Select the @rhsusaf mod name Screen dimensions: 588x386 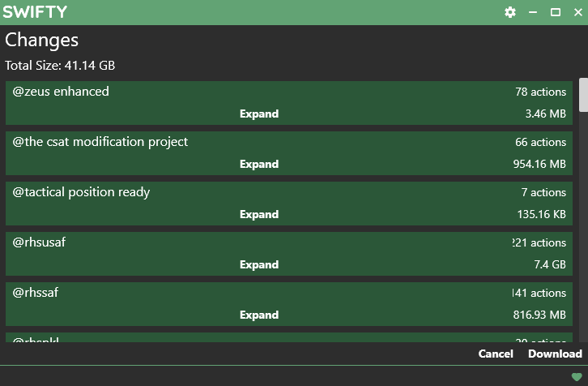tap(39, 242)
